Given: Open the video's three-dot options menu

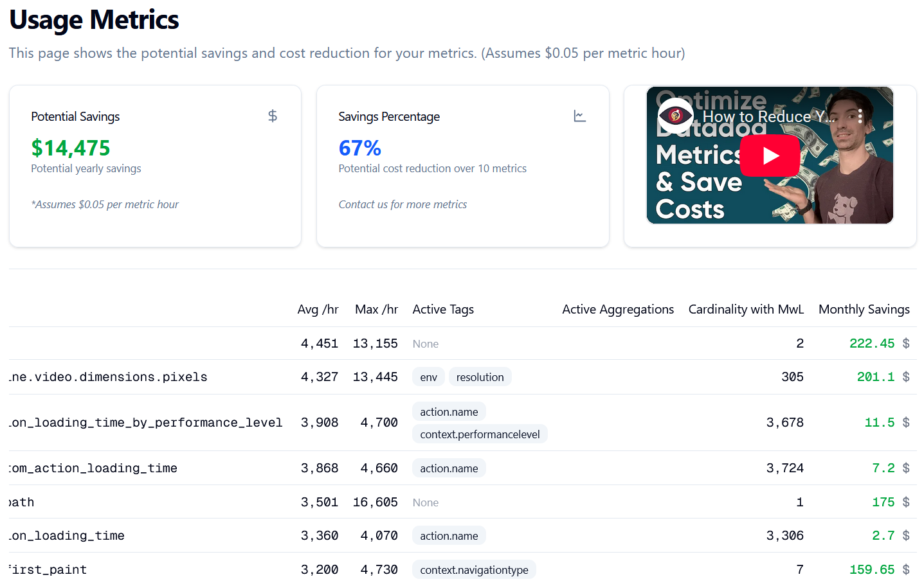Looking at the screenshot, I should point(860,116).
